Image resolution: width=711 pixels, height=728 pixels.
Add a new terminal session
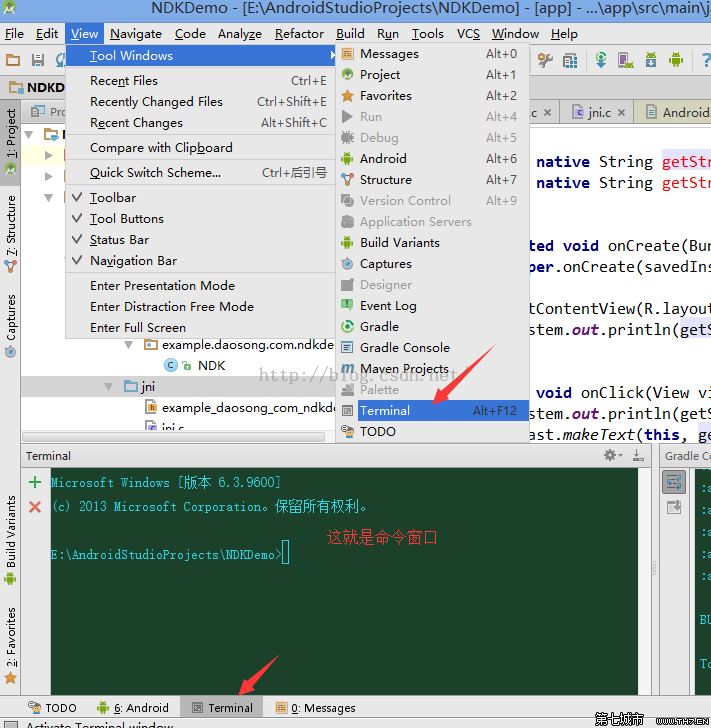click(35, 482)
